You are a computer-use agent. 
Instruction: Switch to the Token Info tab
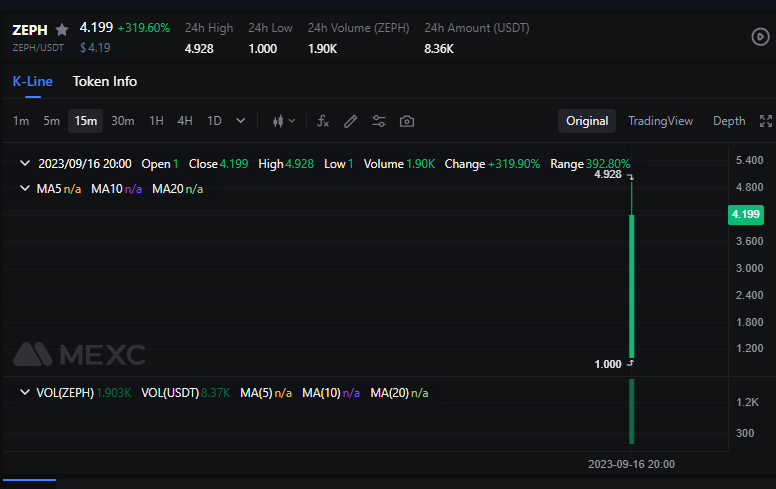[x=105, y=82]
